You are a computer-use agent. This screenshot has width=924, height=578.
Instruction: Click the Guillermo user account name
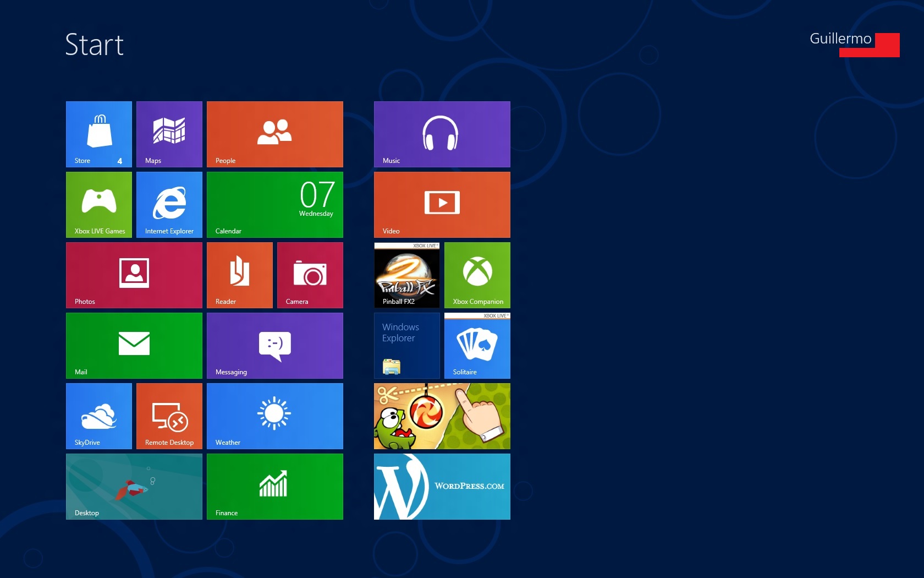(840, 39)
